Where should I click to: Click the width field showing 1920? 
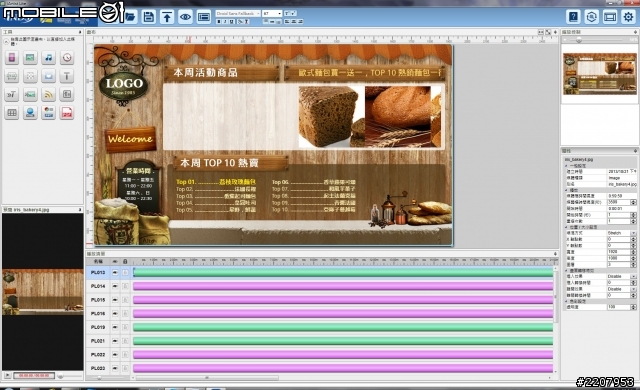[x=619, y=252]
